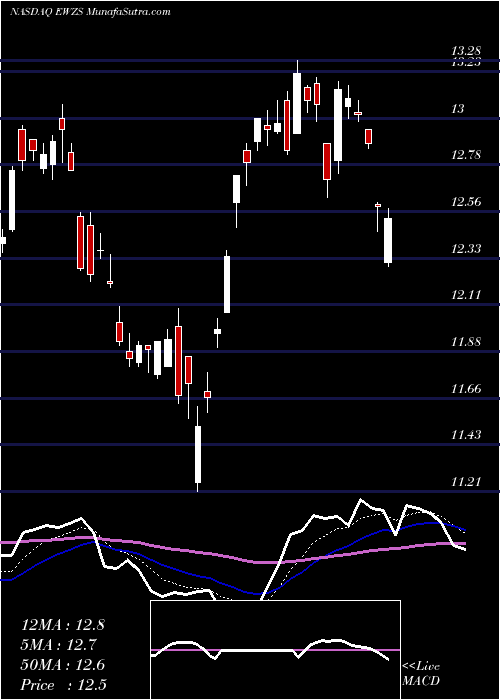Click the '50MA : 12.6' readout
Viewport: 500px width, 700px height.
coord(63,665)
